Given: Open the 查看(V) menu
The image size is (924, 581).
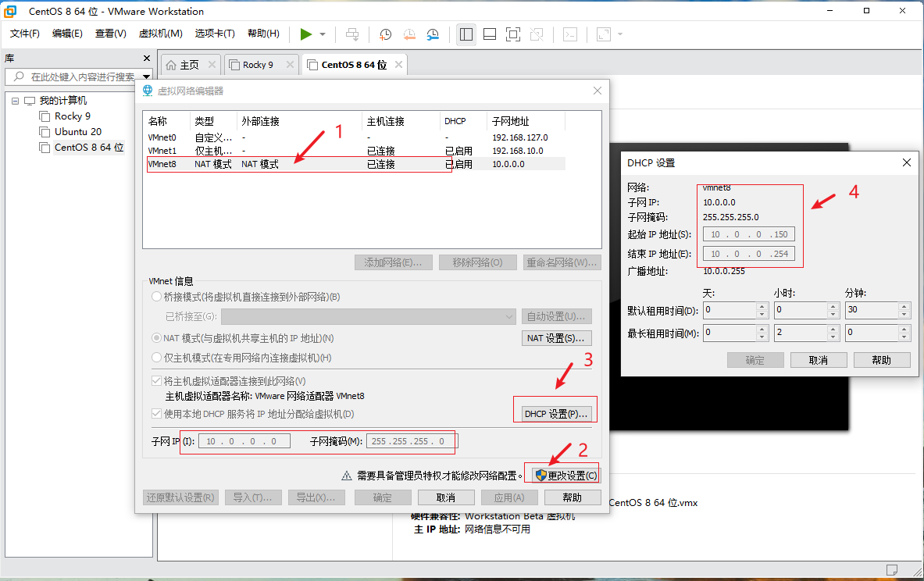Looking at the screenshot, I should (111, 34).
